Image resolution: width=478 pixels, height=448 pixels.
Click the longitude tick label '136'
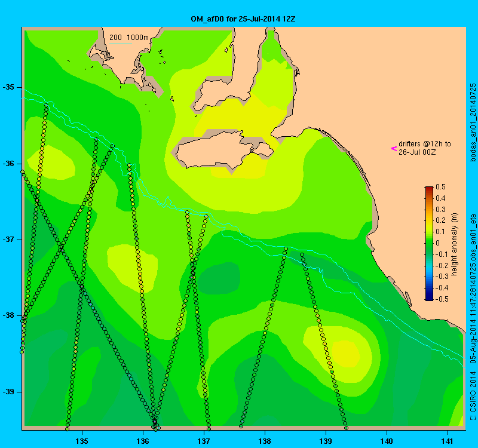(143, 441)
